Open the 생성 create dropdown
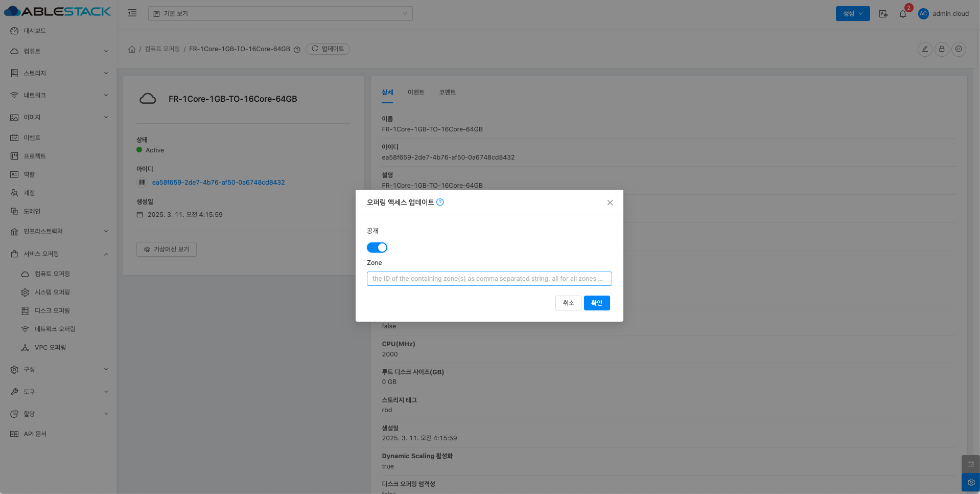 (852, 14)
